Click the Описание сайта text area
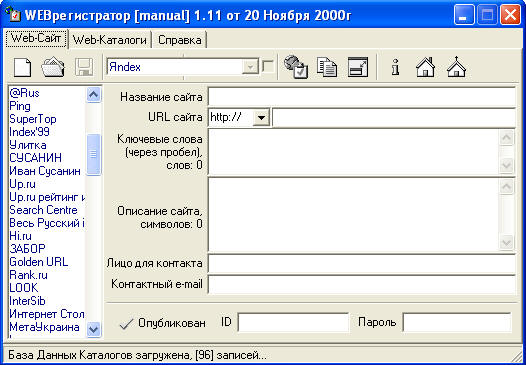 (354, 215)
